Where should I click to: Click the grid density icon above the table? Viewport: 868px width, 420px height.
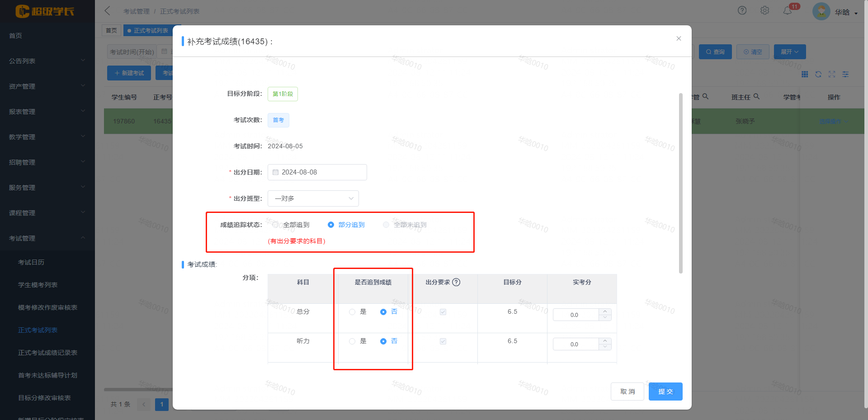[x=805, y=74]
